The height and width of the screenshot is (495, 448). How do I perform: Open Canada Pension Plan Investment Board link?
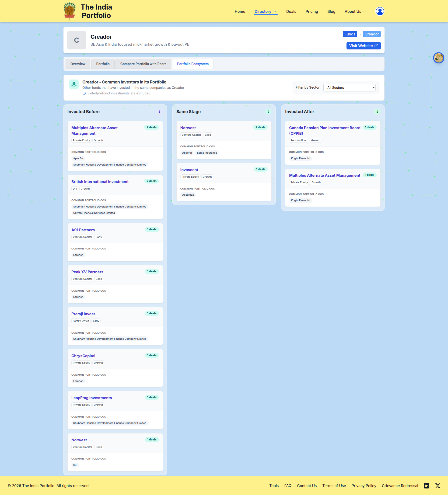click(x=325, y=131)
